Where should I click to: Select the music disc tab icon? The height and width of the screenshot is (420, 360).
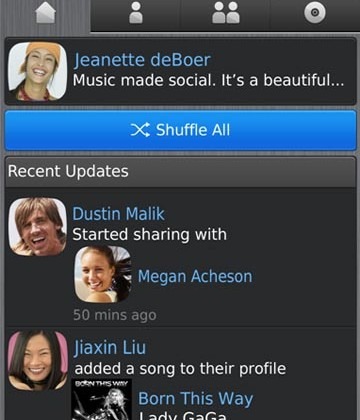[x=315, y=13]
